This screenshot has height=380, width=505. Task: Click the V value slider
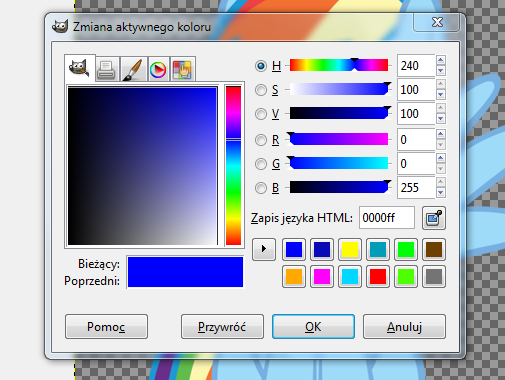click(339, 113)
